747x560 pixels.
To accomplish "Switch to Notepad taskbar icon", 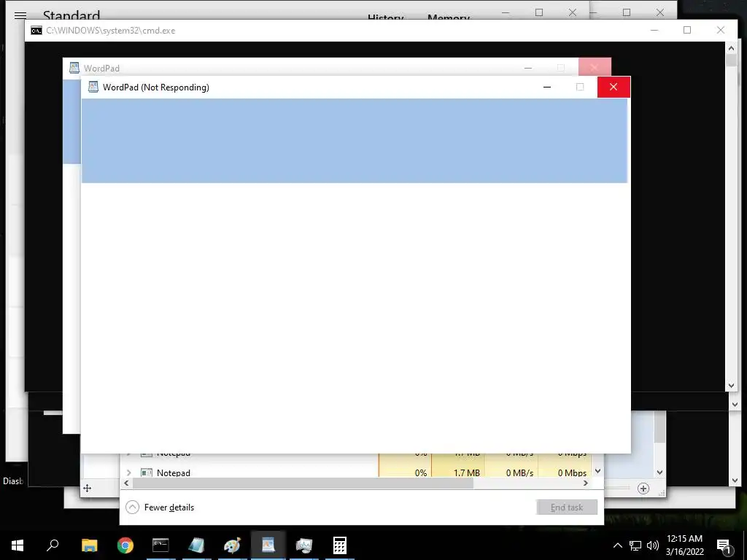I will pyautogui.click(x=196, y=545).
